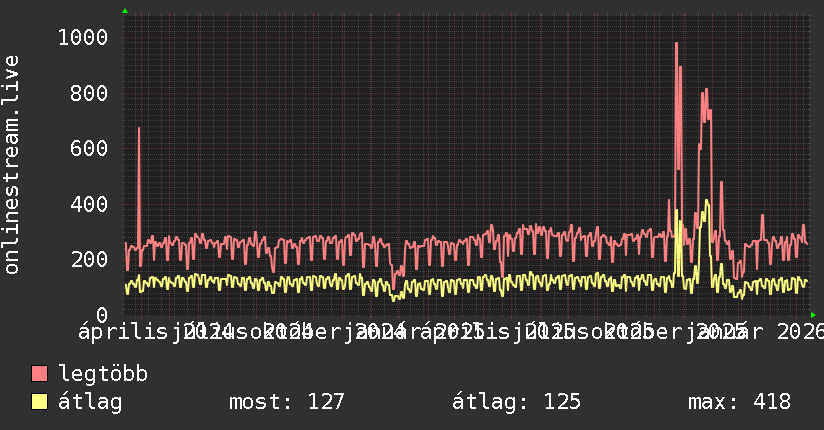Screen dimensions: 824x430
Task: Select the átlag legend label
Action: click(x=90, y=402)
